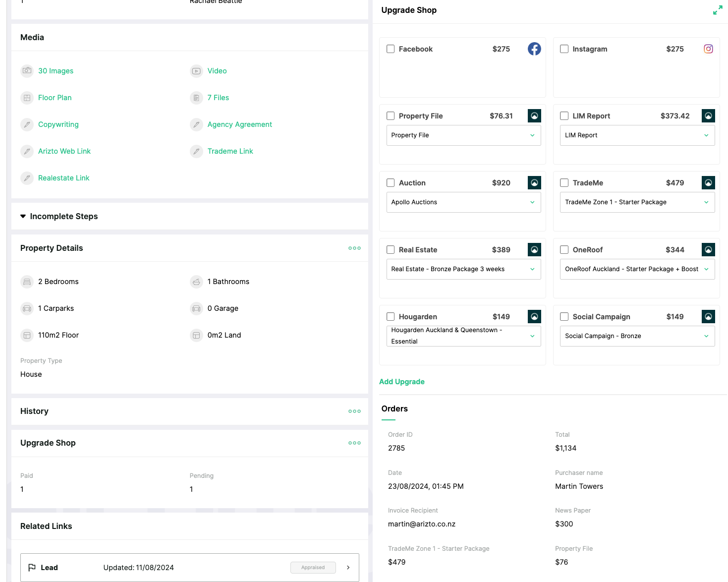Click the Arizto badge icon on Property File card

click(534, 116)
